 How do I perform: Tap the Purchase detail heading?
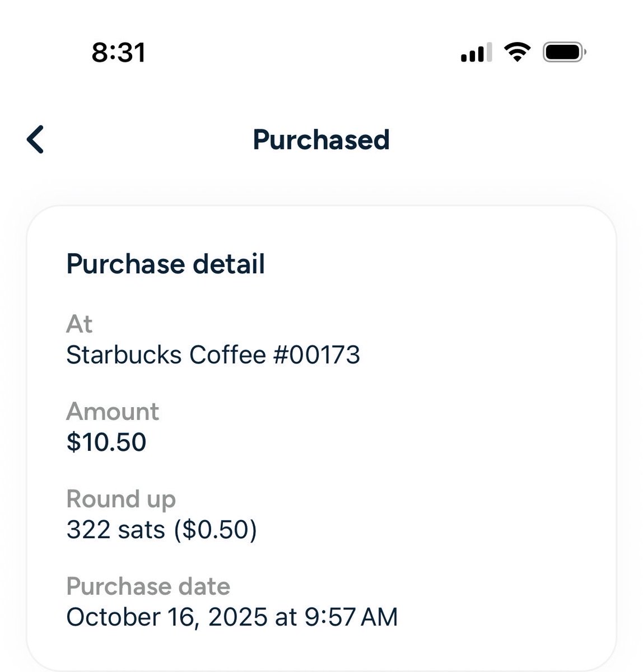[x=165, y=264]
